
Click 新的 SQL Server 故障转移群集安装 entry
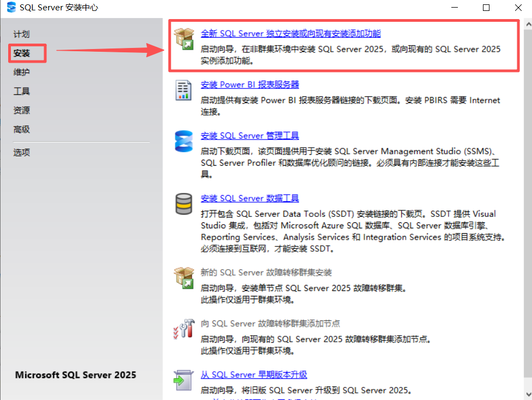(x=266, y=272)
